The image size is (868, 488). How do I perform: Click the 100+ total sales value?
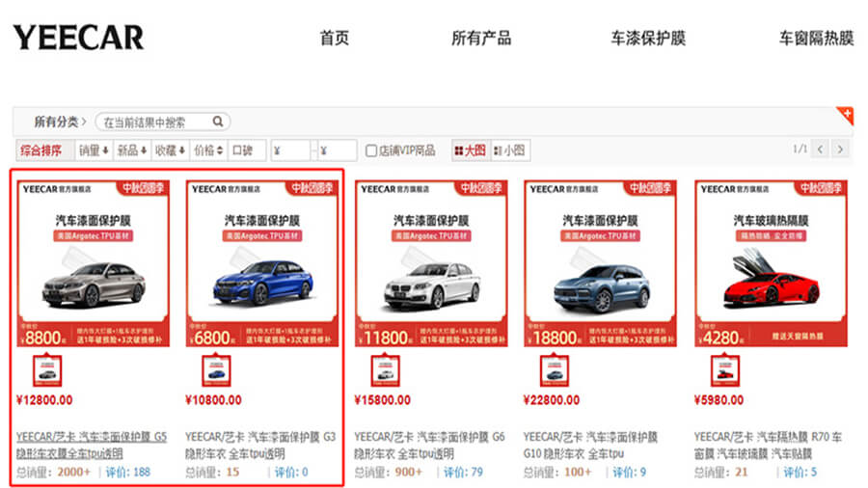tap(578, 472)
